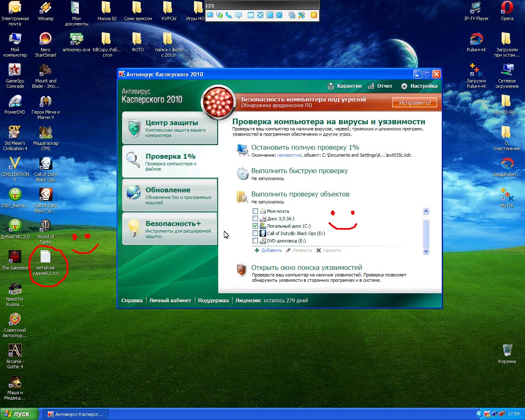Click the orange X close icon in top toolbar
The image size is (525, 420).
pos(314,15)
